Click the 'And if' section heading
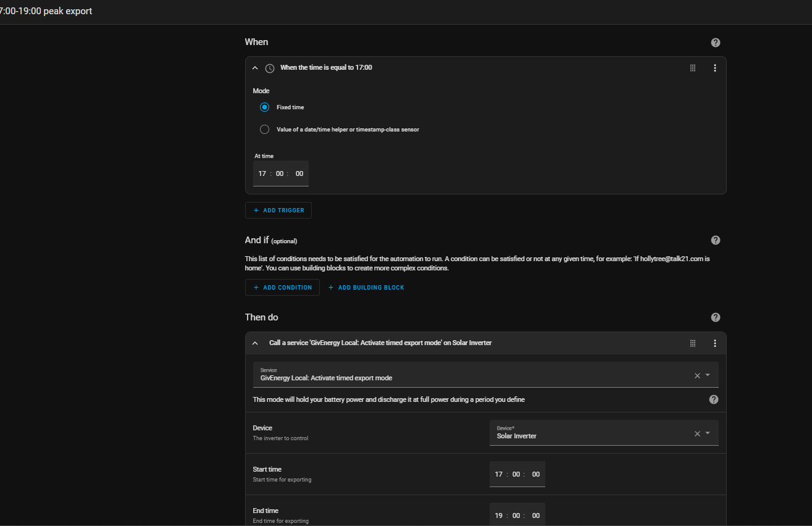The image size is (812, 526). 256,240
